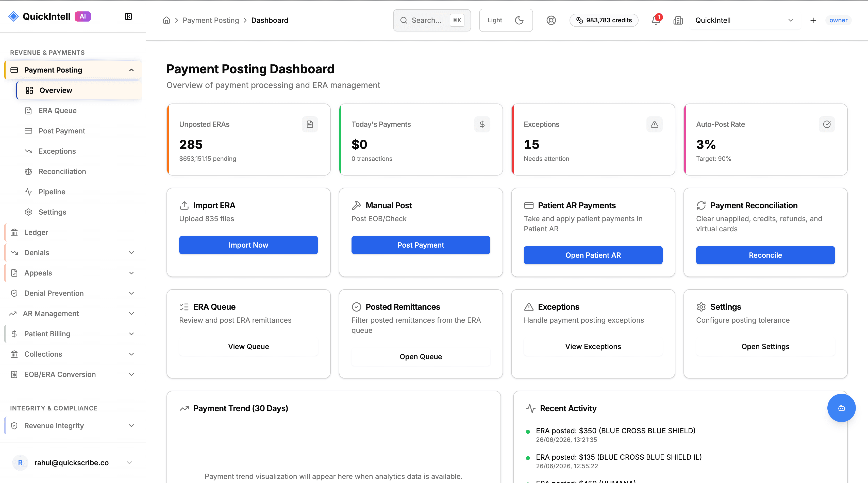This screenshot has height=483, width=868.
Task: Click the Payment Trend chart arrow icon
Action: click(184, 408)
